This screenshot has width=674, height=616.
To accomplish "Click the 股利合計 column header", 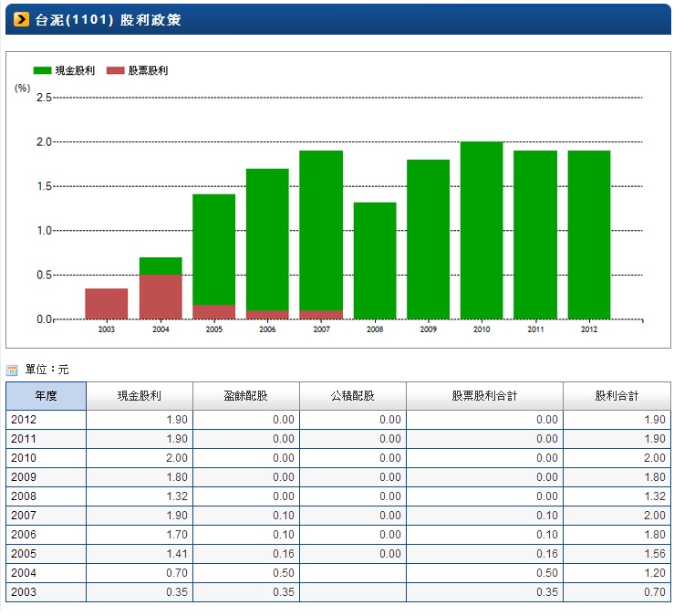I will point(617,396).
